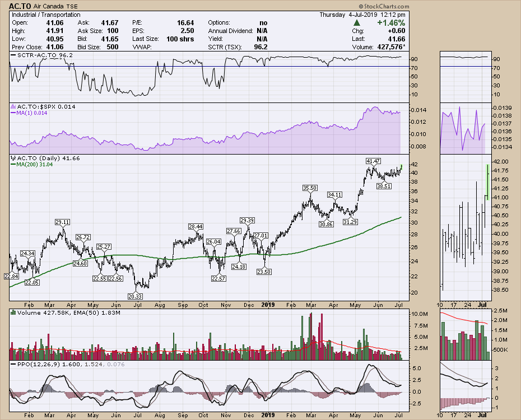521x420 pixels.
Task: Click the 34.11 April high label
Action: (x=334, y=194)
